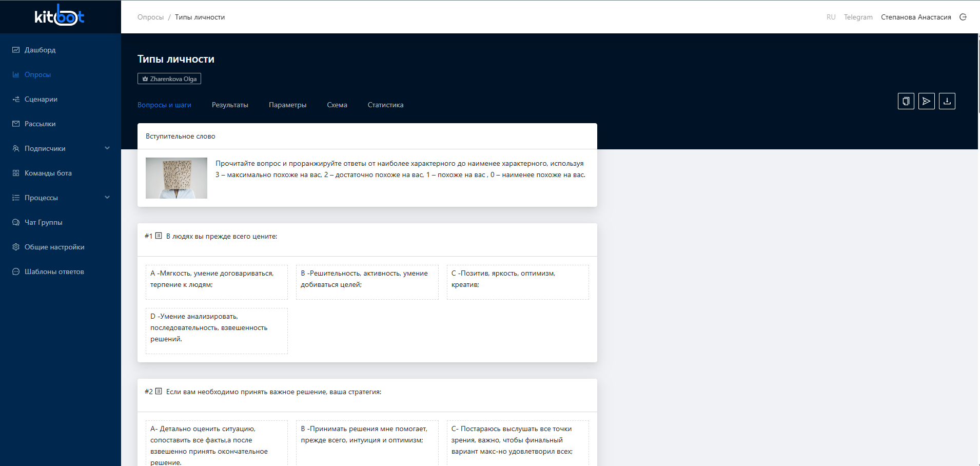
Task: Open the RU language selector
Action: (x=831, y=17)
